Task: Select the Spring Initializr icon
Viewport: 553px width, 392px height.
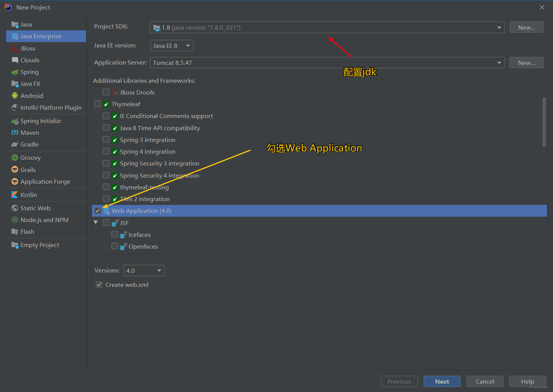Action: [15, 121]
